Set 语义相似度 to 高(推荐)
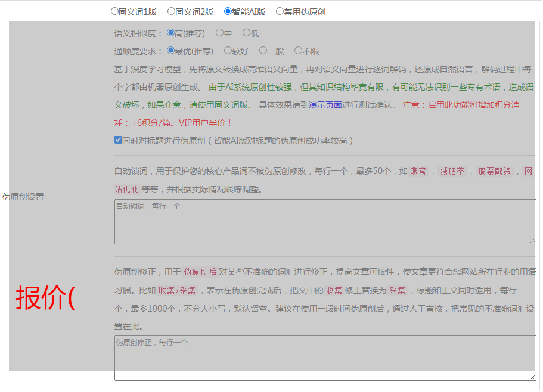Screen dimensions: 543x392 [x=170, y=33]
